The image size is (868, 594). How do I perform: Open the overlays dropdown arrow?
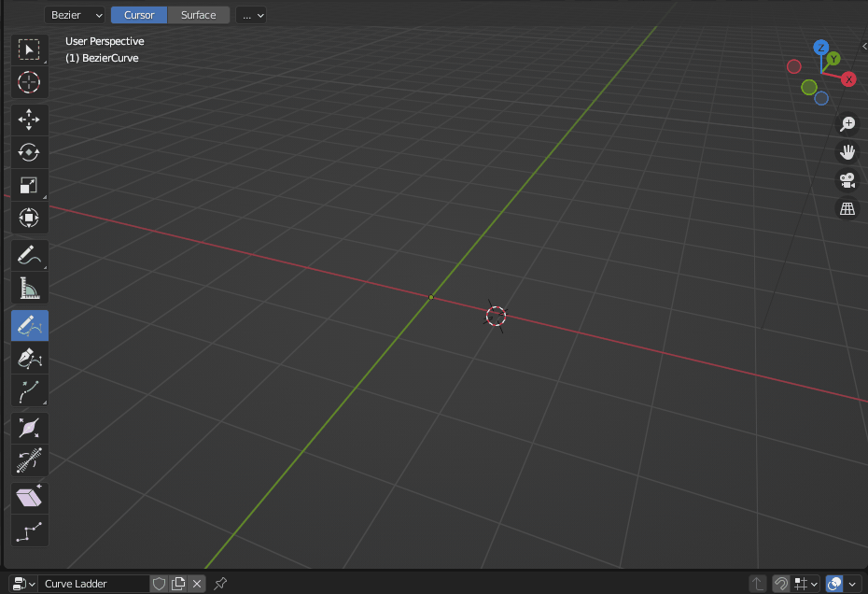(852, 584)
